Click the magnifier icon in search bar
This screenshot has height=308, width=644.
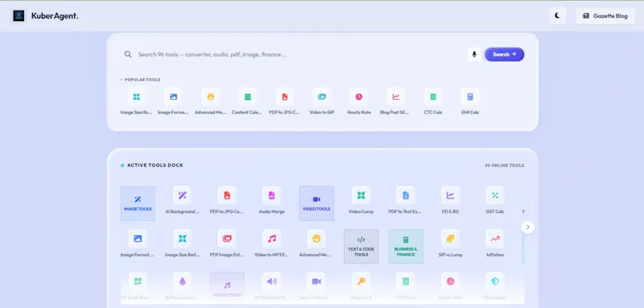[x=128, y=54]
